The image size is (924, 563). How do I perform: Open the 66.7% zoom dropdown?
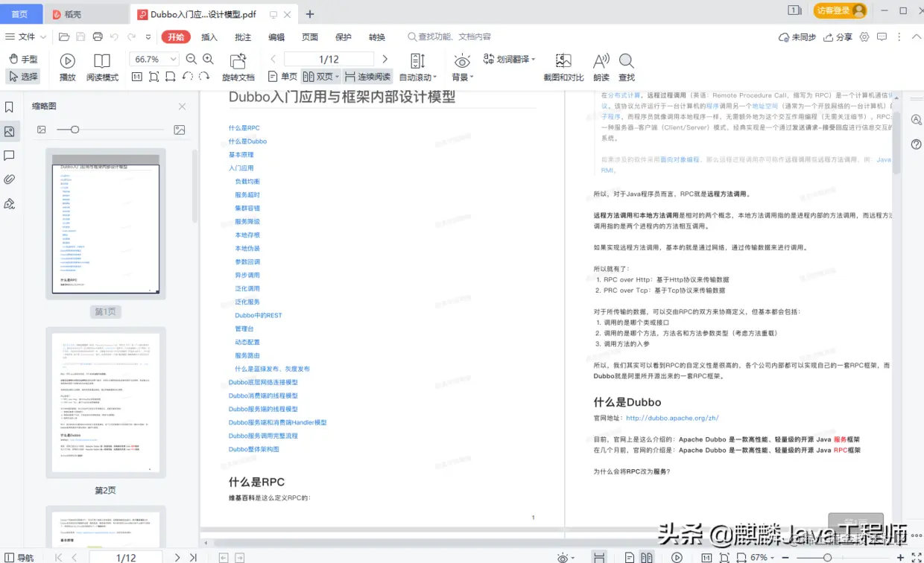pyautogui.click(x=174, y=59)
